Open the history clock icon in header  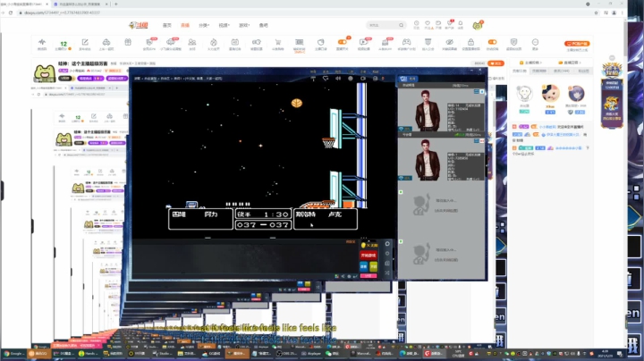pos(417,24)
